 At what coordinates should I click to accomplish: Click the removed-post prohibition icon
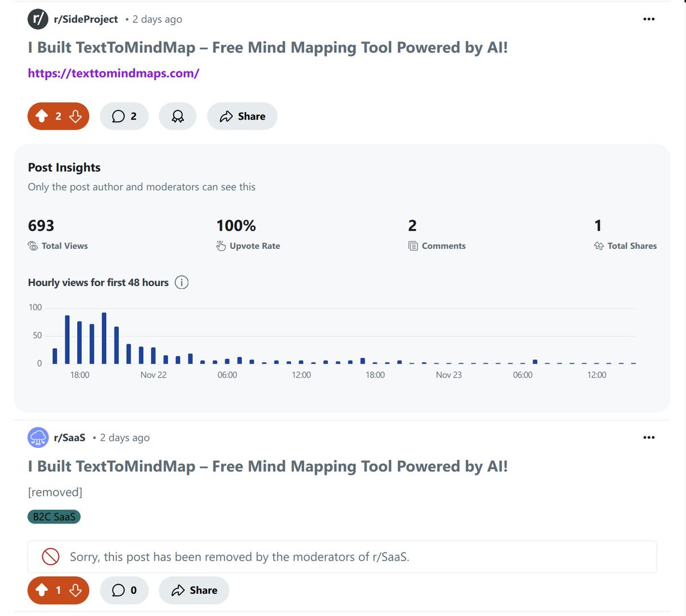click(51, 557)
